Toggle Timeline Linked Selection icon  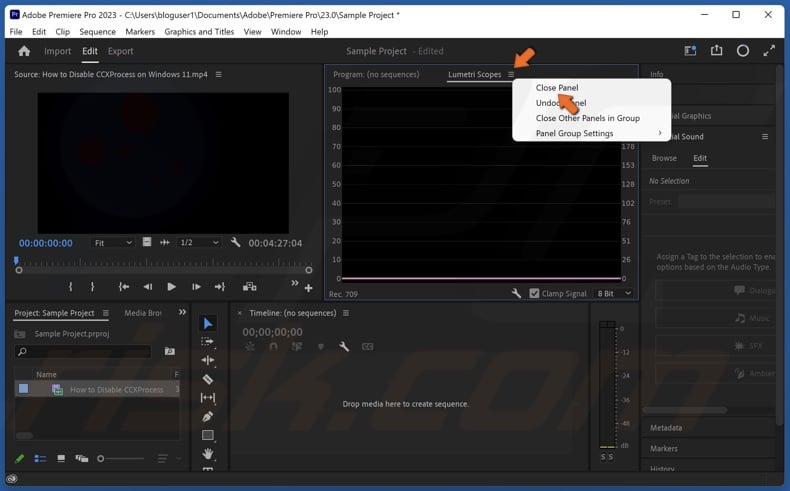(297, 346)
